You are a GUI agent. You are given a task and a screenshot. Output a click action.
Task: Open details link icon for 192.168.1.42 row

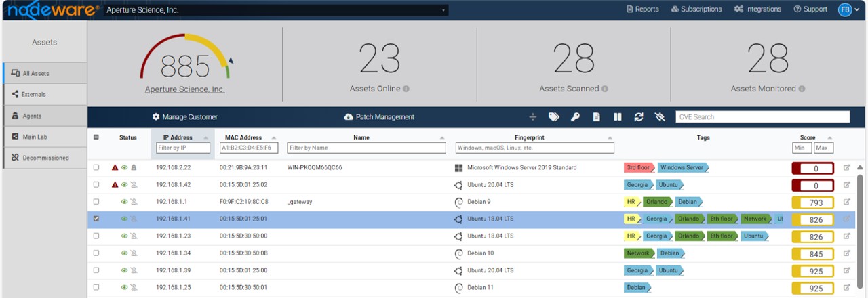point(846,184)
